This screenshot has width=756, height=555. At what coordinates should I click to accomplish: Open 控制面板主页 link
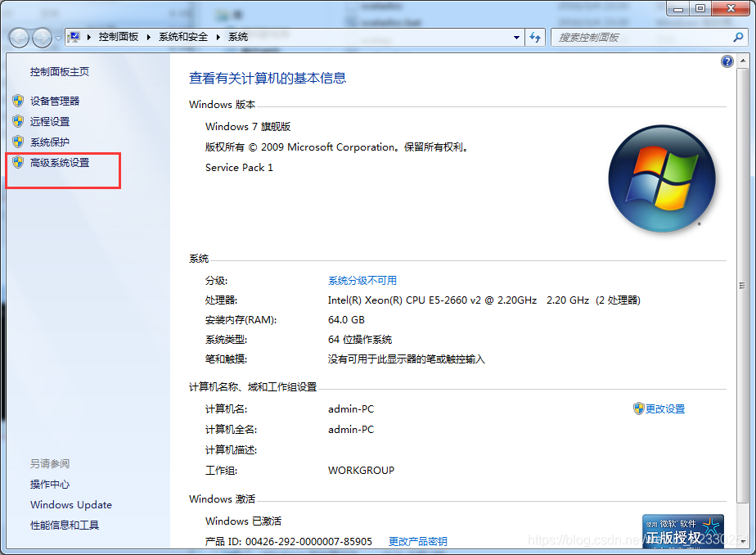[x=59, y=72]
